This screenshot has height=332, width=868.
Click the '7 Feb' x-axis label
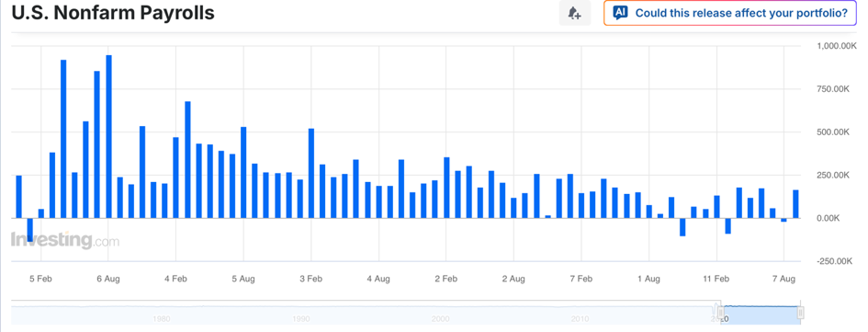tap(581, 279)
